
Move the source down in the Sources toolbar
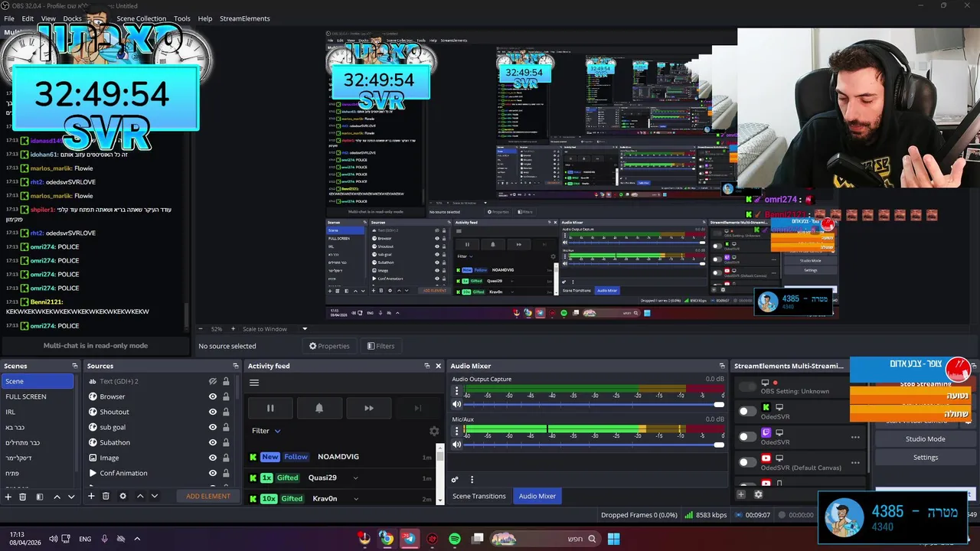coord(154,496)
